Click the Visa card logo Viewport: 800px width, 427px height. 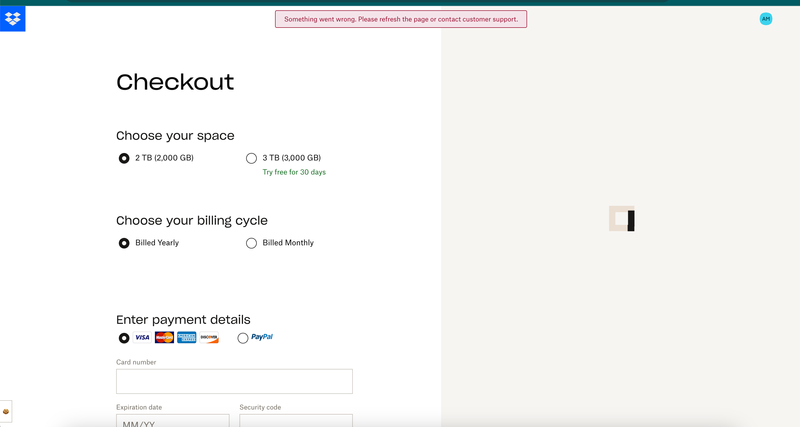[142, 337]
